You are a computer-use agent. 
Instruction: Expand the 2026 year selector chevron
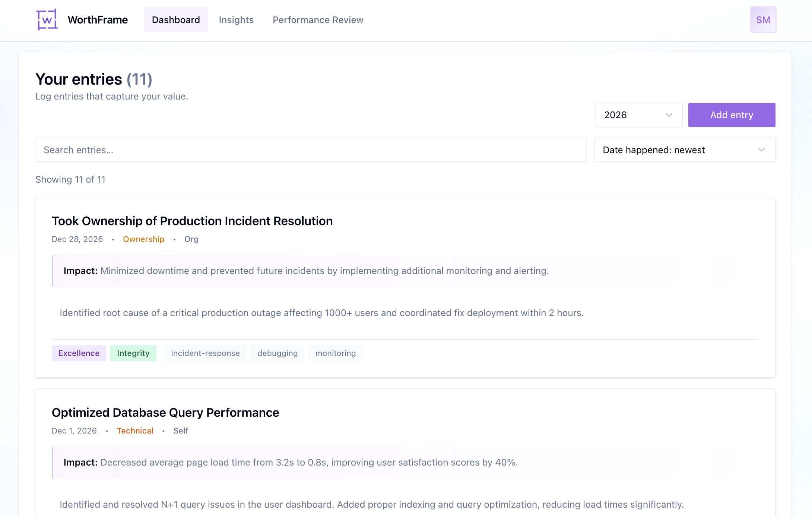coord(668,115)
